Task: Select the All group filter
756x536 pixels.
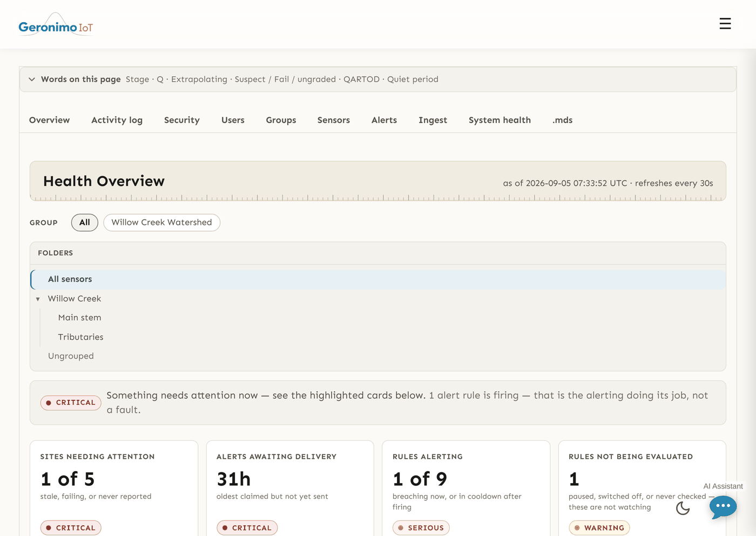Action: pos(85,223)
